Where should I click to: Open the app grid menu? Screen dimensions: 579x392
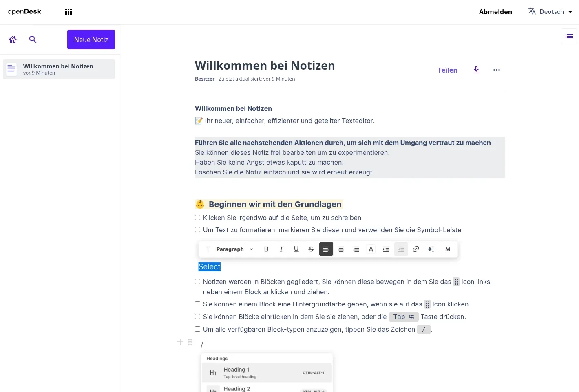pos(68,11)
